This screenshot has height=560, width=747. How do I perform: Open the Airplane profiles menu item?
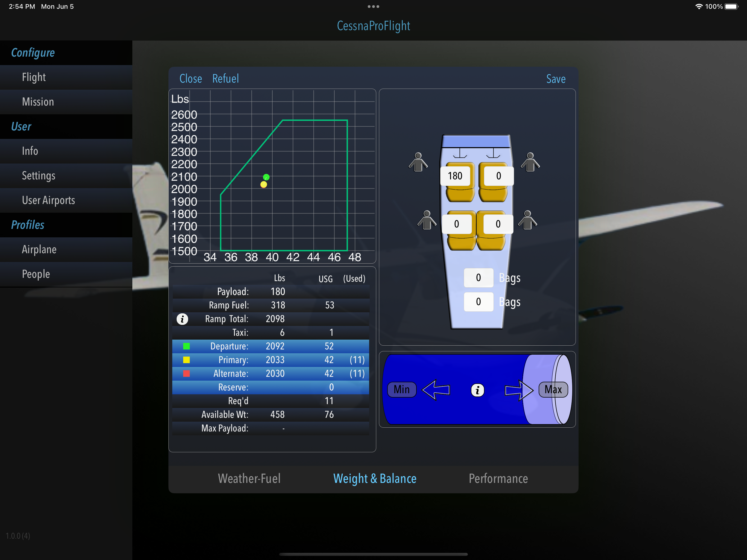pos(39,249)
